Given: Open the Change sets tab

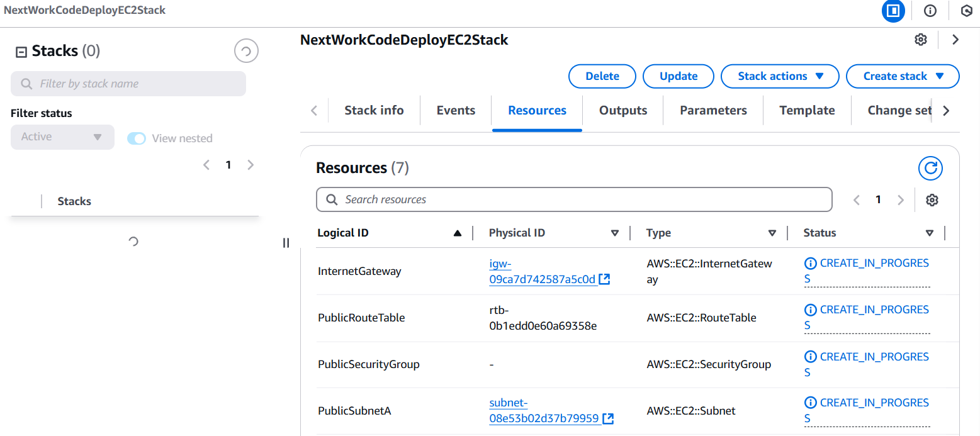Looking at the screenshot, I should [899, 111].
